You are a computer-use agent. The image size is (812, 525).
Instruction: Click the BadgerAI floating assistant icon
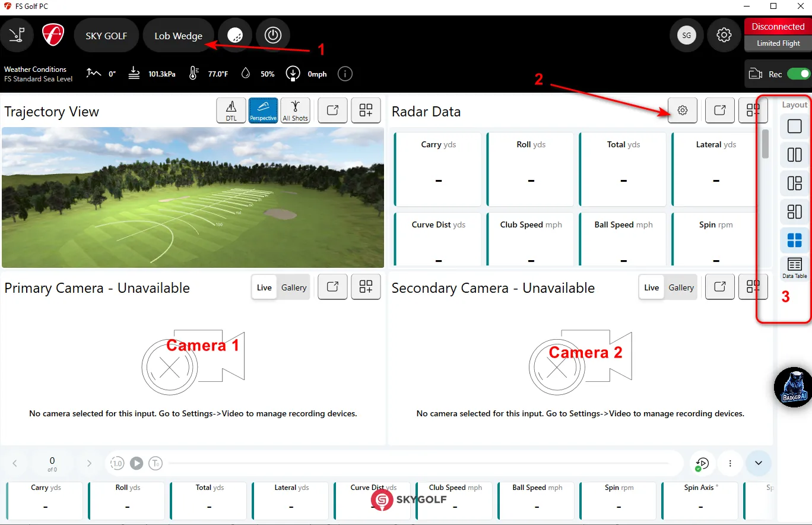click(793, 387)
